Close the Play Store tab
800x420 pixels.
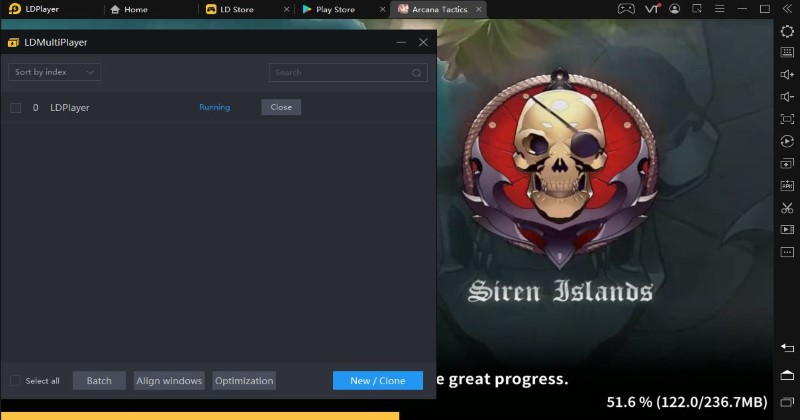[383, 9]
